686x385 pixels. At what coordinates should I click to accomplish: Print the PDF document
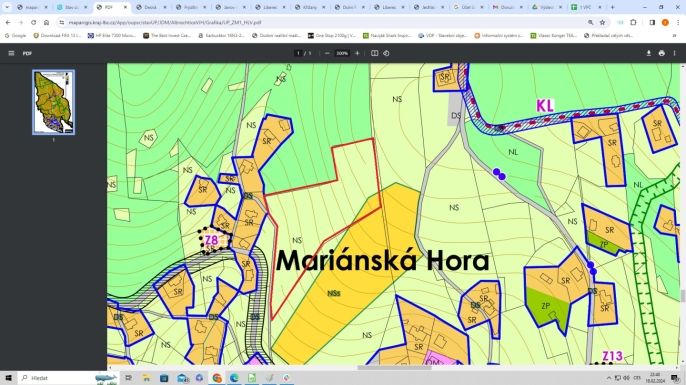click(662, 53)
